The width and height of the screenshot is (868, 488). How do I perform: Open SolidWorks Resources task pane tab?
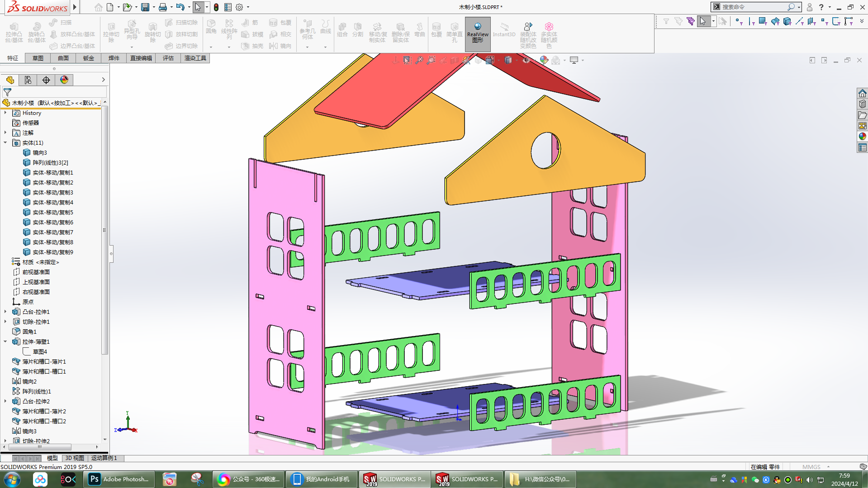[863, 93]
